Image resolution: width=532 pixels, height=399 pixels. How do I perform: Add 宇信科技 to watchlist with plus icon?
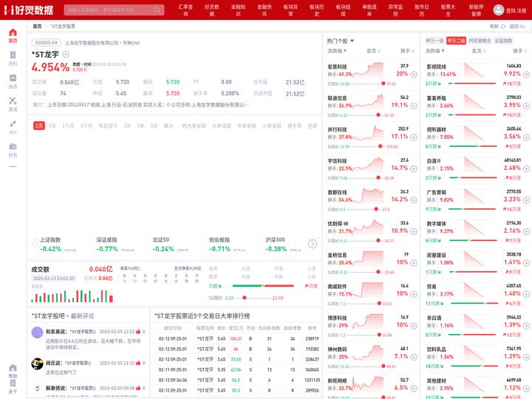pyautogui.click(x=414, y=168)
